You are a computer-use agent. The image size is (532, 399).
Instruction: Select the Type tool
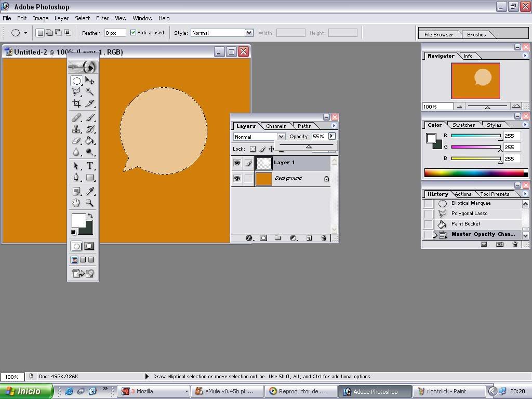(x=90, y=166)
